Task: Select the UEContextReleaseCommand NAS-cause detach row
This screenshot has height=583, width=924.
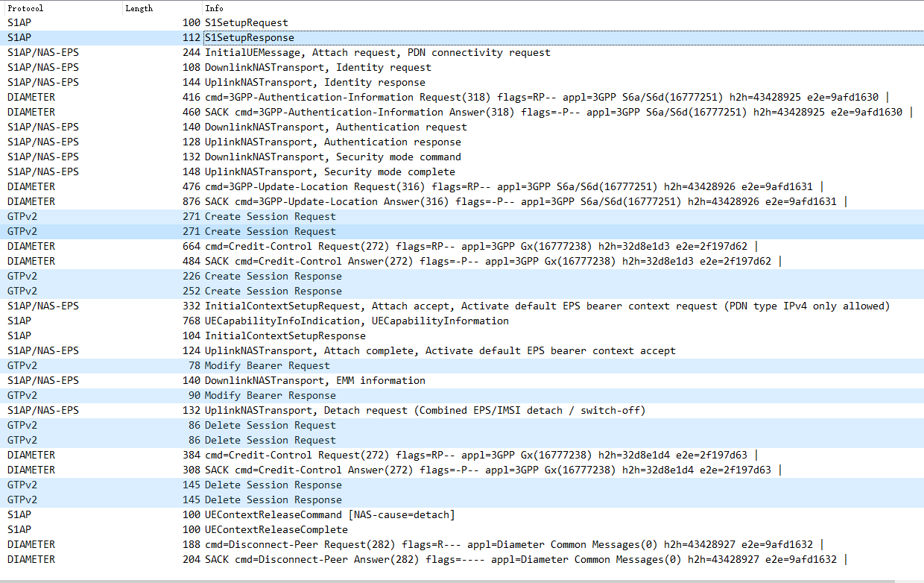Action: click(462, 515)
